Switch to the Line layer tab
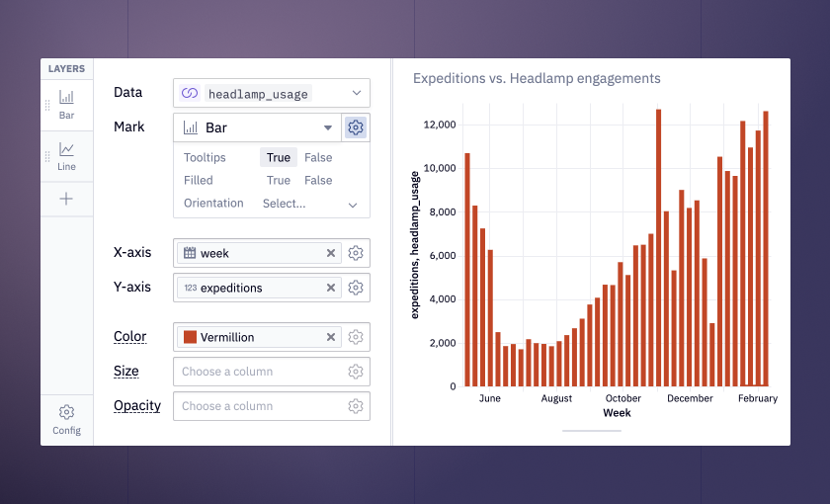 [66, 157]
